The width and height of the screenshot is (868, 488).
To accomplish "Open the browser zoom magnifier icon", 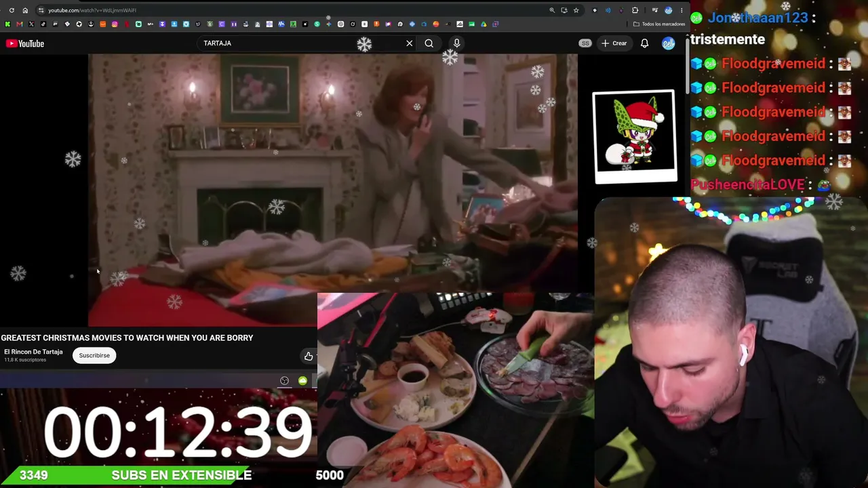I will pos(552,10).
